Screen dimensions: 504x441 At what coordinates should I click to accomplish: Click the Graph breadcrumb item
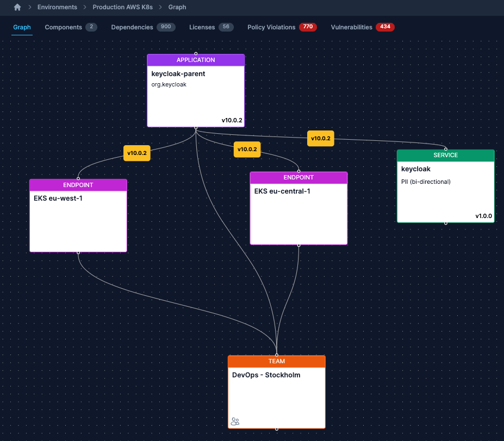click(x=177, y=7)
